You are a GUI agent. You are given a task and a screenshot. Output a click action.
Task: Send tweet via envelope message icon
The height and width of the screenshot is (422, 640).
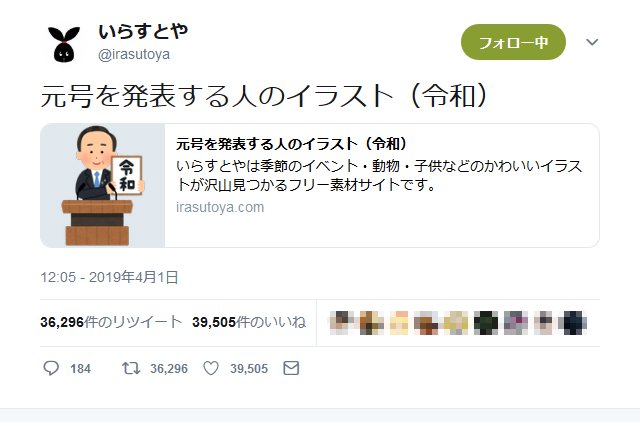[x=291, y=368]
